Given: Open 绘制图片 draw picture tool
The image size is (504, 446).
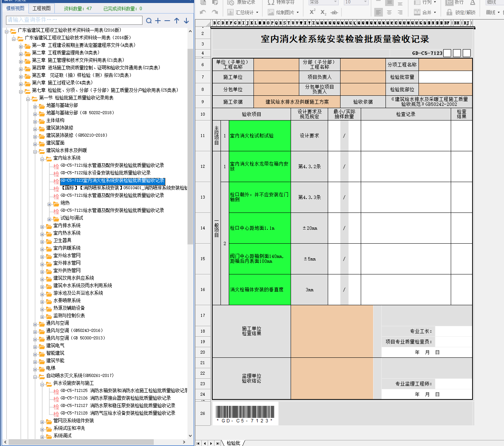Looking at the screenshot, I should 283,12.
